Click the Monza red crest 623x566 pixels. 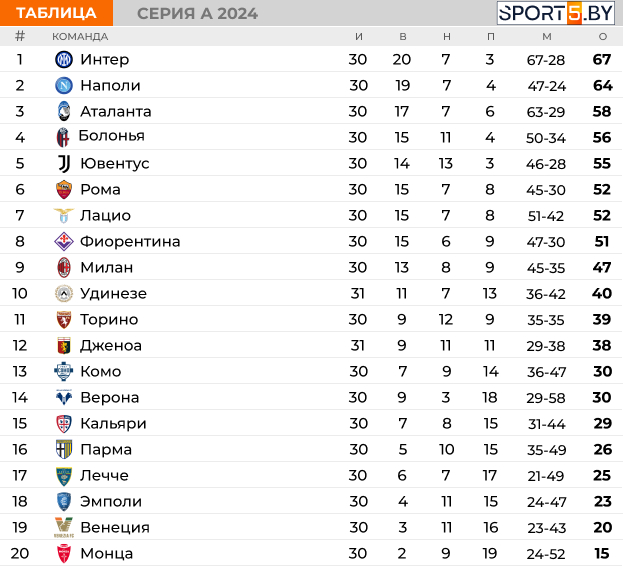64,553
